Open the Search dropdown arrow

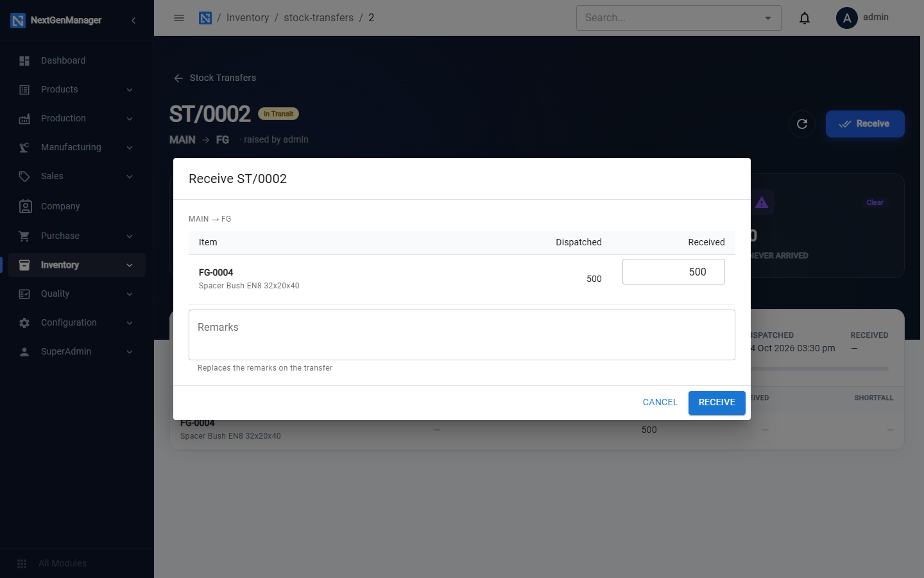tap(768, 18)
